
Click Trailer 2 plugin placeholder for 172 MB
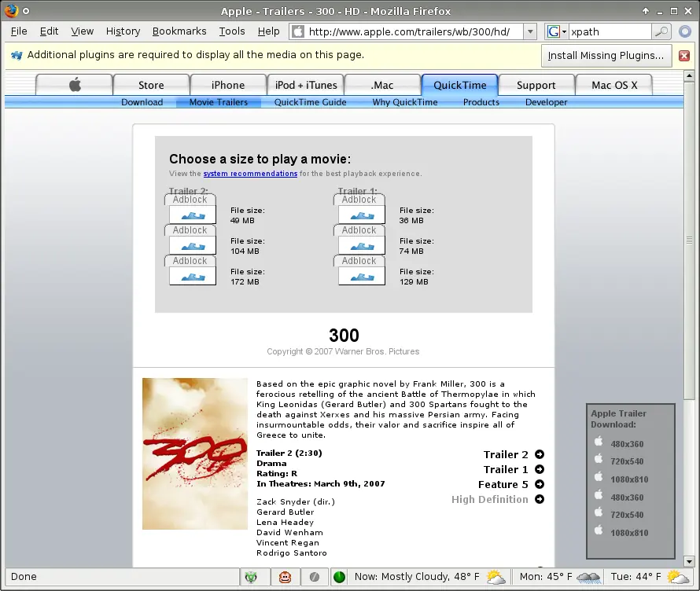pyautogui.click(x=193, y=276)
